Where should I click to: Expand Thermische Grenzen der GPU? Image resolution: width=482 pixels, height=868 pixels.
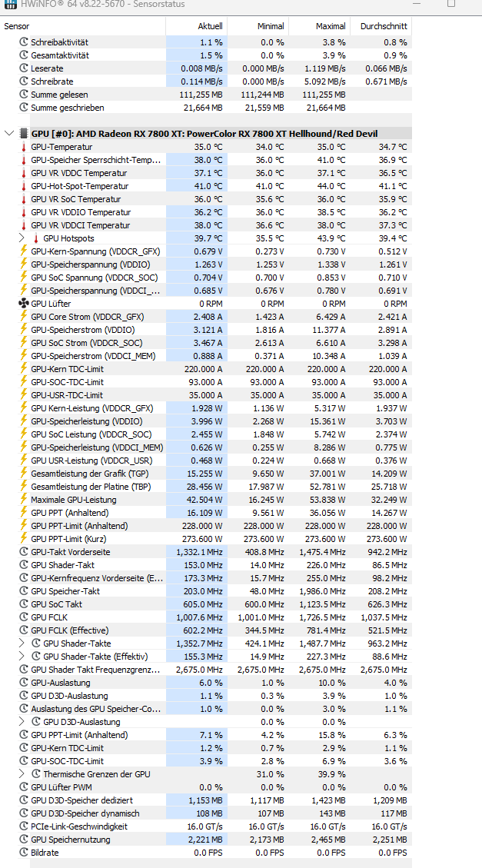[22, 774]
